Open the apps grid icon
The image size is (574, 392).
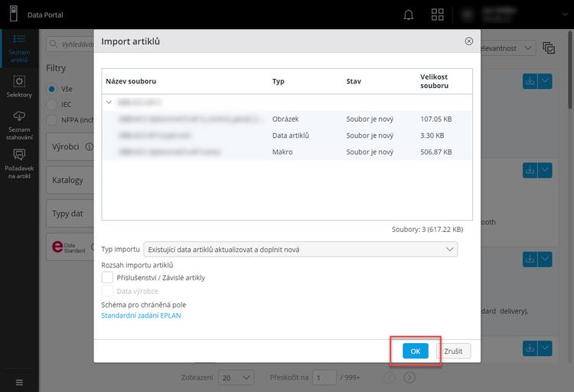[438, 15]
